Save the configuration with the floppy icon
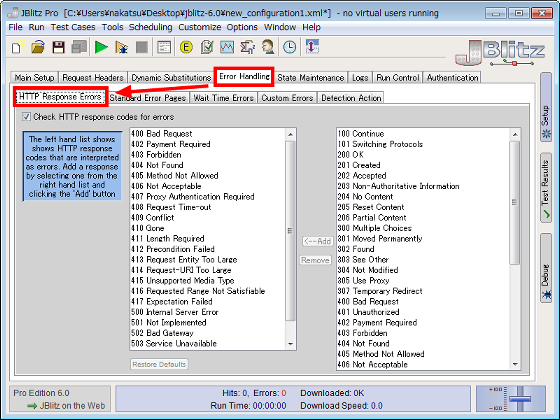 [58, 47]
